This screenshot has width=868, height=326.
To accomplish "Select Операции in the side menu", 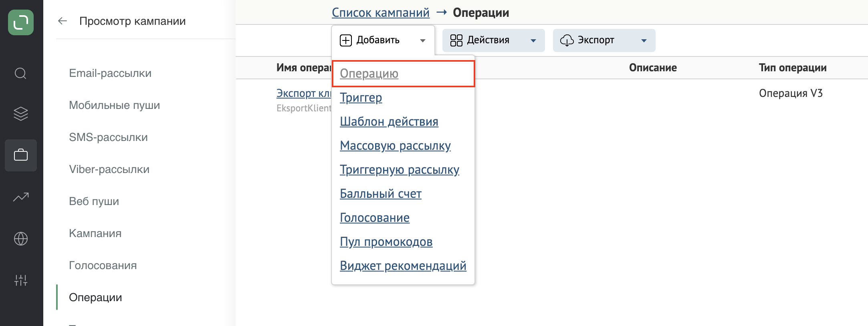I will [x=95, y=298].
